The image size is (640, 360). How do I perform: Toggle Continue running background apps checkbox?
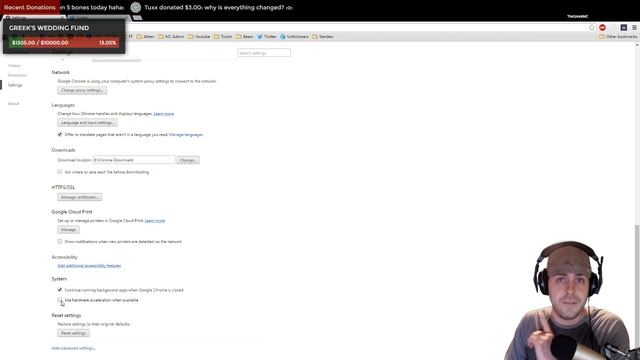[60, 290]
